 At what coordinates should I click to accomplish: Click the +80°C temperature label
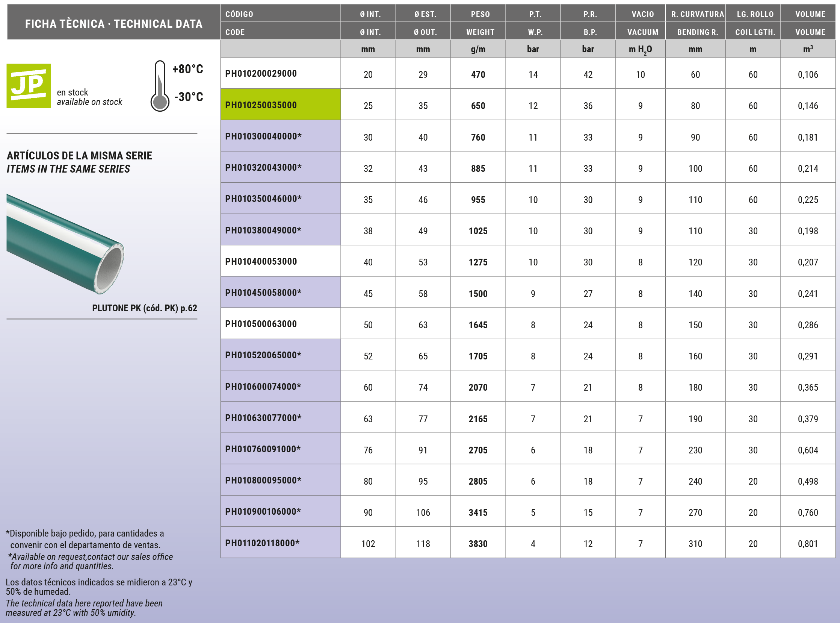(187, 69)
